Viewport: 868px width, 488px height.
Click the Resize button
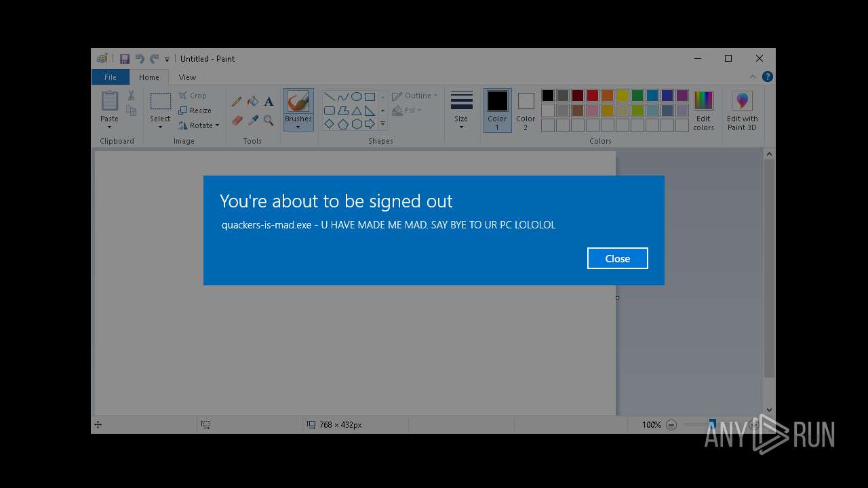(195, 110)
